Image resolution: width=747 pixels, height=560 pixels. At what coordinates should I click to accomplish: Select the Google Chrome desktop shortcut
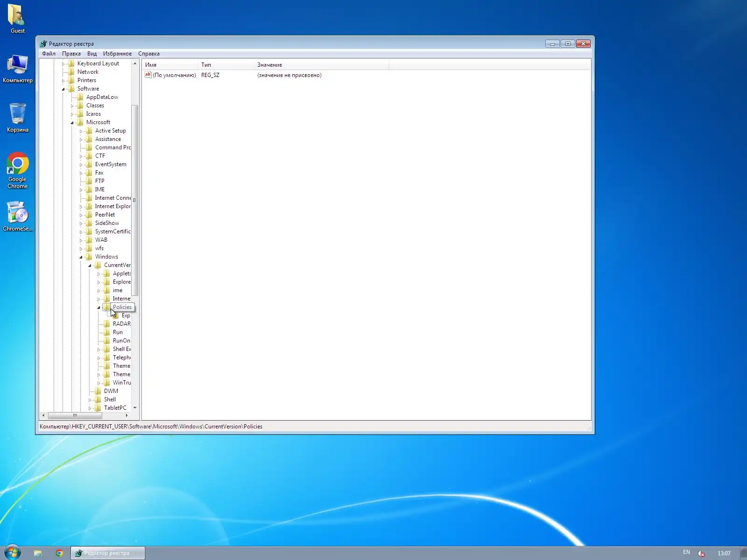18,170
